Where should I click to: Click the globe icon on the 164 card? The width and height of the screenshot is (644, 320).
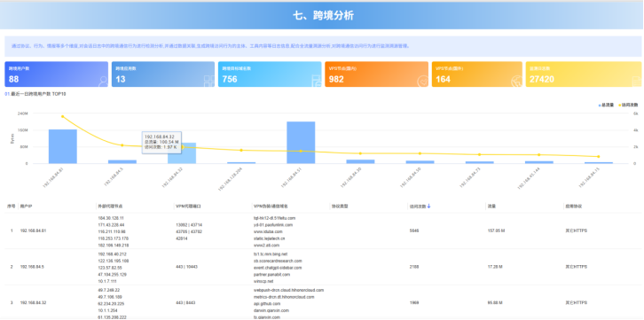coord(516,82)
